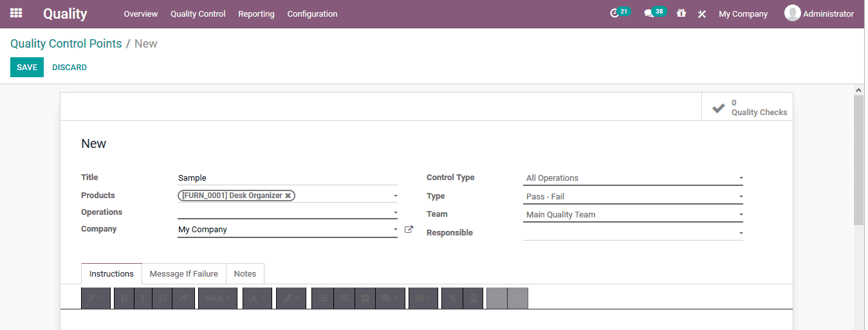The image size is (868, 330).
Task: Expand the Products dropdown arrow
Action: point(395,196)
